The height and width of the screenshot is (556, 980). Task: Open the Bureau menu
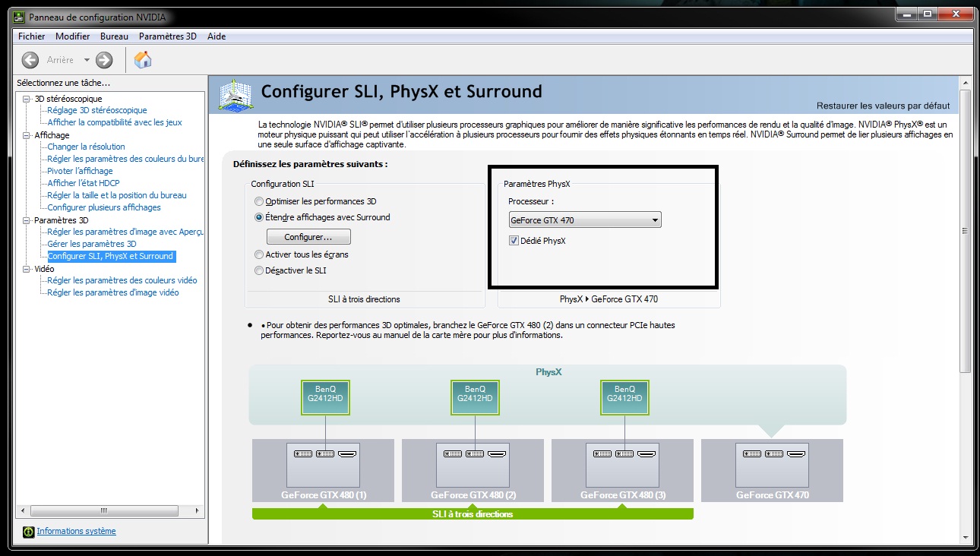pyautogui.click(x=115, y=36)
